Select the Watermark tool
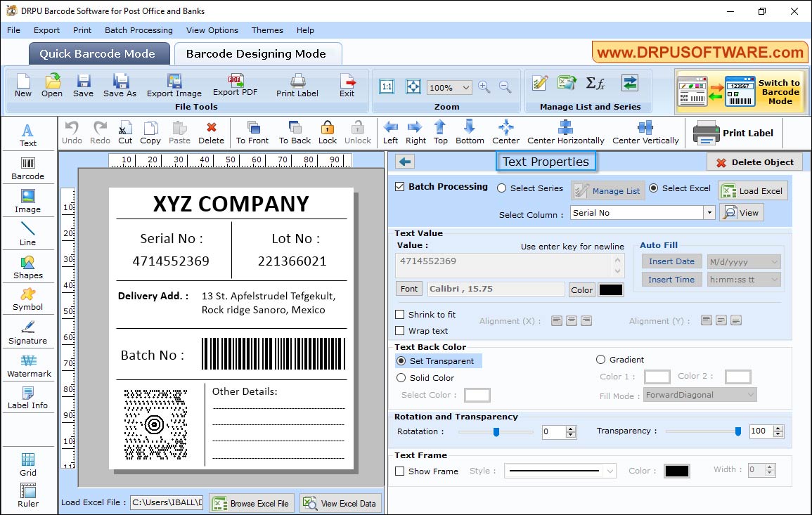 click(x=28, y=365)
